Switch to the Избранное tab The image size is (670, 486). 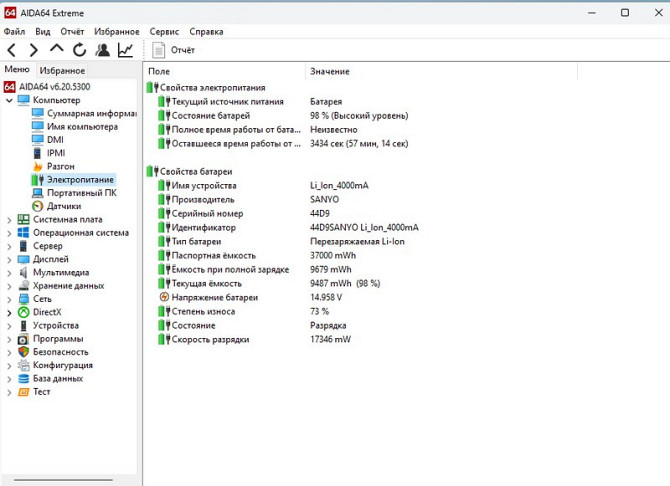(x=62, y=71)
